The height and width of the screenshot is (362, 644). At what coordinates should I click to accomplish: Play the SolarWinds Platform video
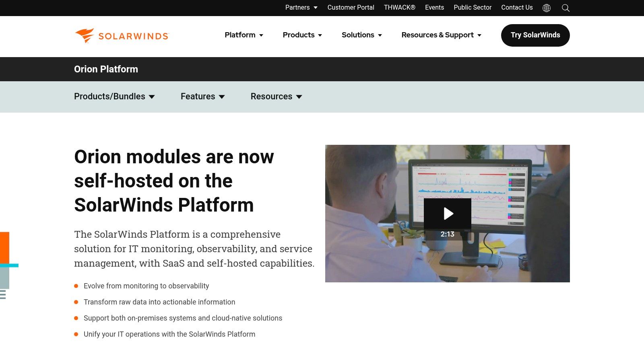click(x=447, y=214)
